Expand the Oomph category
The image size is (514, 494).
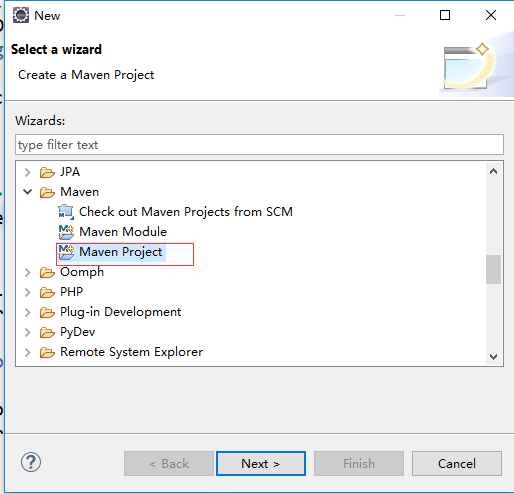click(28, 272)
